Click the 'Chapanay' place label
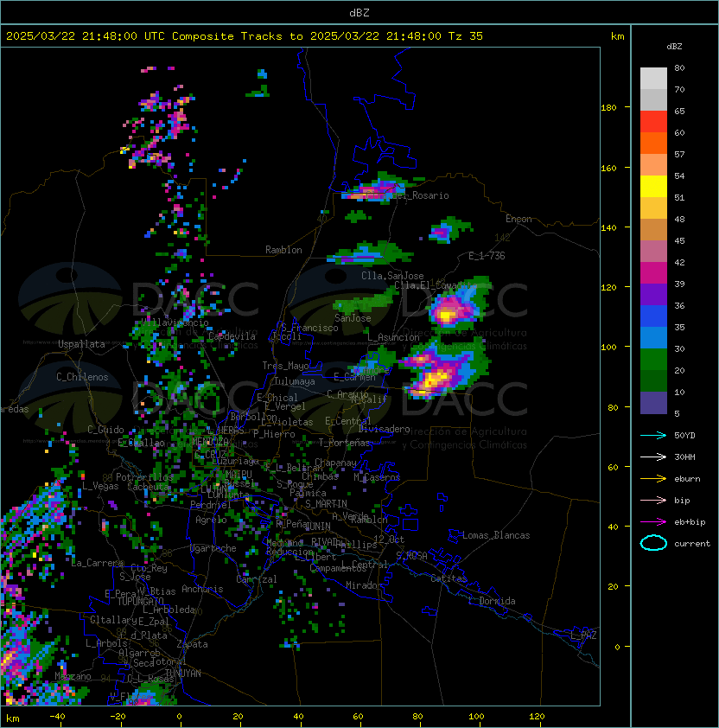 point(335,463)
